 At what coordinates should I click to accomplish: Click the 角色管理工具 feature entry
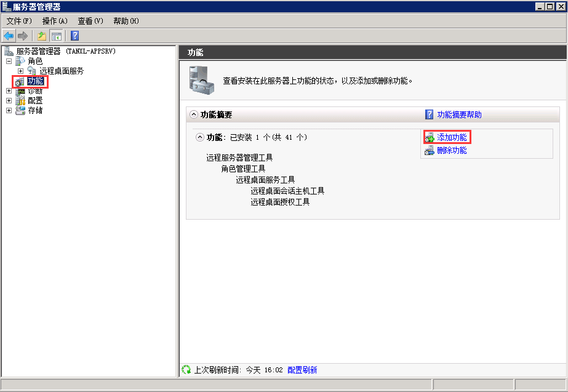coord(243,169)
